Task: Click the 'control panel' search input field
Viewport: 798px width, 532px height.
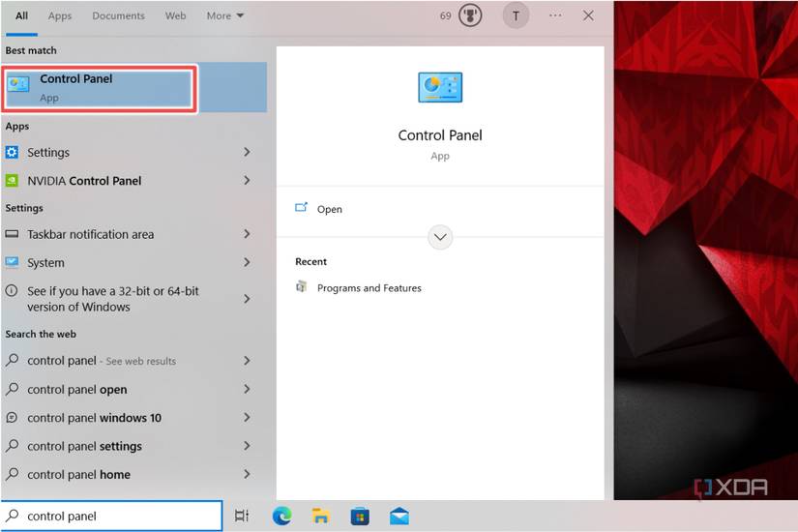Action: [111, 516]
